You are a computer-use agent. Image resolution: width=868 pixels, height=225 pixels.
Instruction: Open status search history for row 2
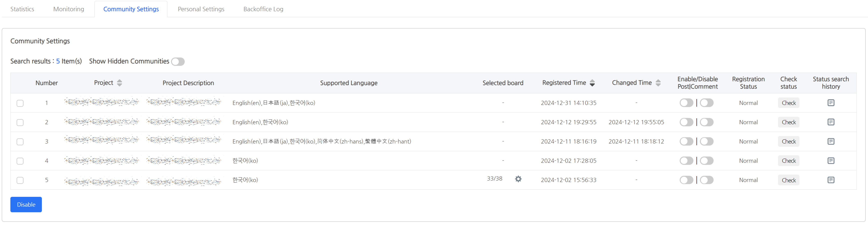831,122
